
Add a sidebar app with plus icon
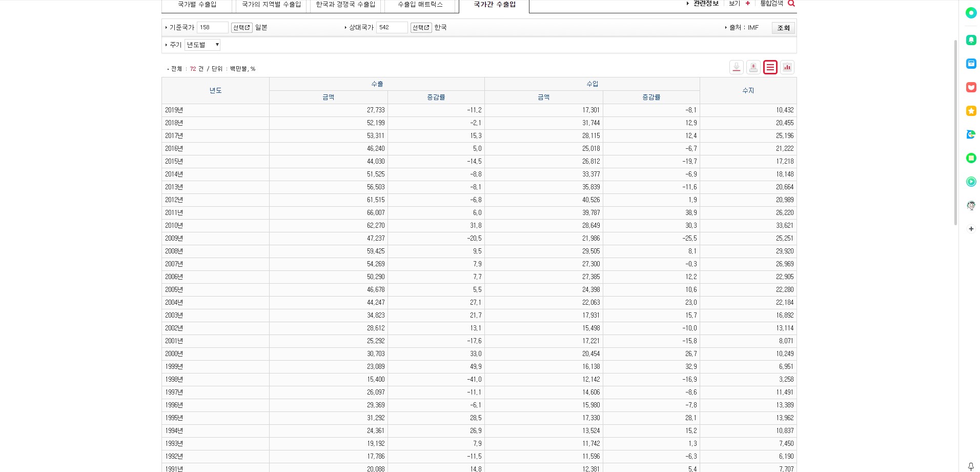point(971,229)
